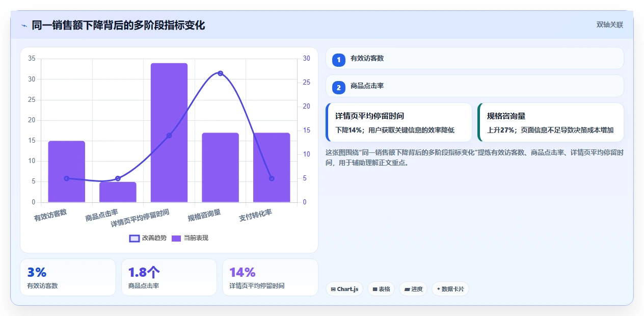
Task: Click the 表格 tag
Action: pos(381,289)
